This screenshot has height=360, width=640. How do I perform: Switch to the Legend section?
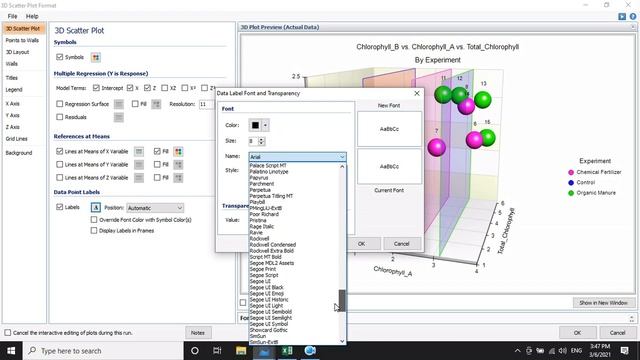pyautogui.click(x=14, y=90)
